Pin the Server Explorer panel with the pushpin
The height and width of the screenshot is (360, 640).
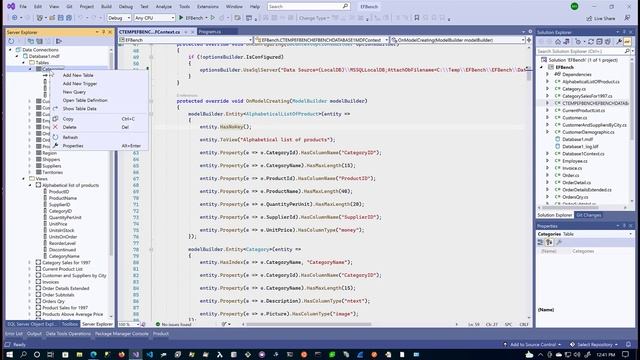pyautogui.click(x=104, y=32)
